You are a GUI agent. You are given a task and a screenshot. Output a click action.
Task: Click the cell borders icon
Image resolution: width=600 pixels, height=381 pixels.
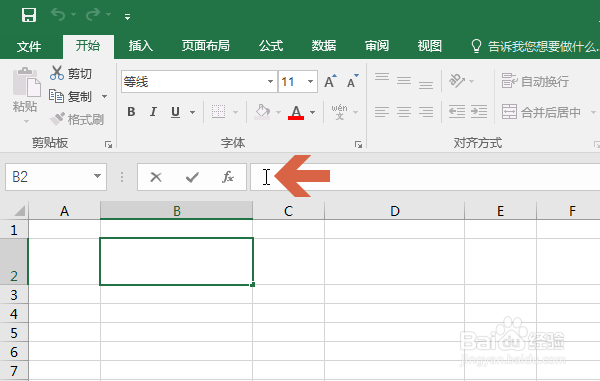pos(218,112)
